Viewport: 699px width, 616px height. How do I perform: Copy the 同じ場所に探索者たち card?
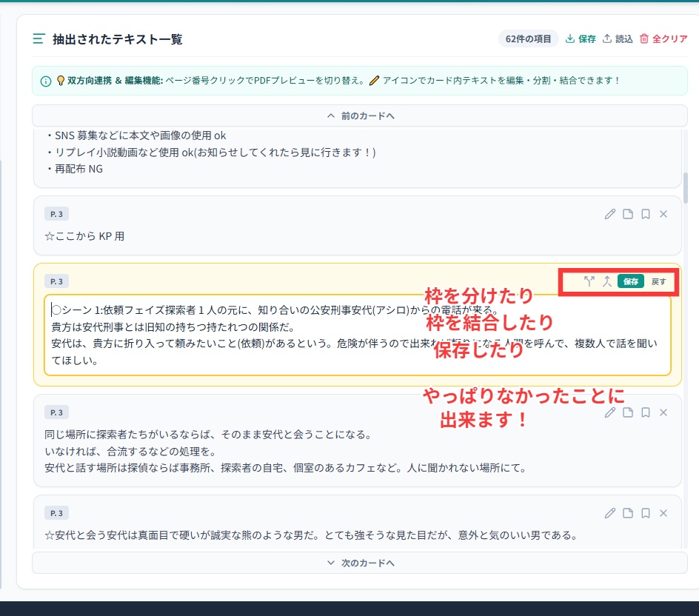point(628,412)
